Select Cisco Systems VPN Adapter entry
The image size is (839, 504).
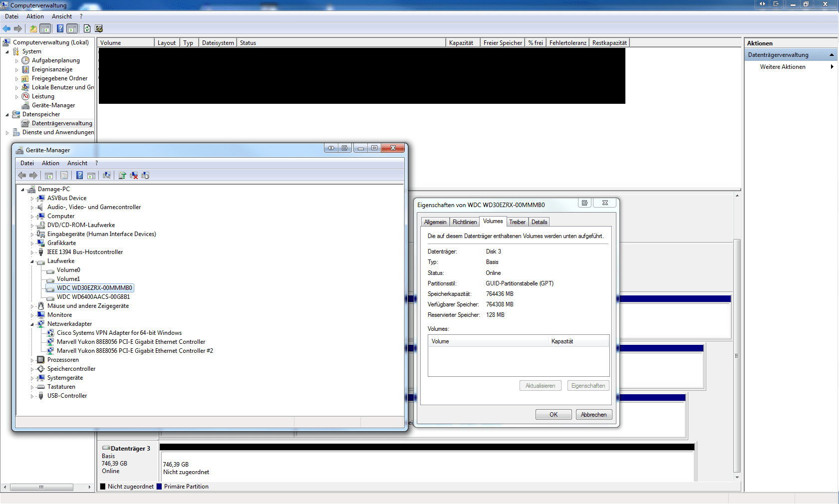(119, 333)
